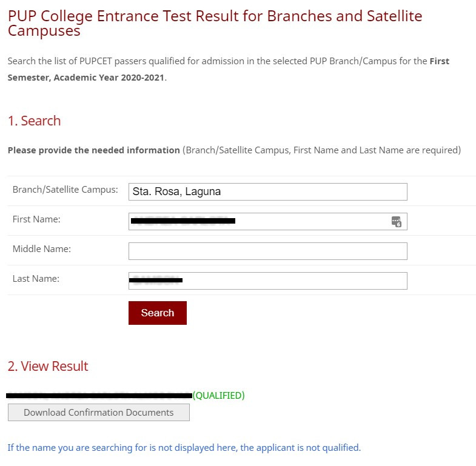
Task: Click Download Confirmation Documents button
Action: click(x=98, y=413)
